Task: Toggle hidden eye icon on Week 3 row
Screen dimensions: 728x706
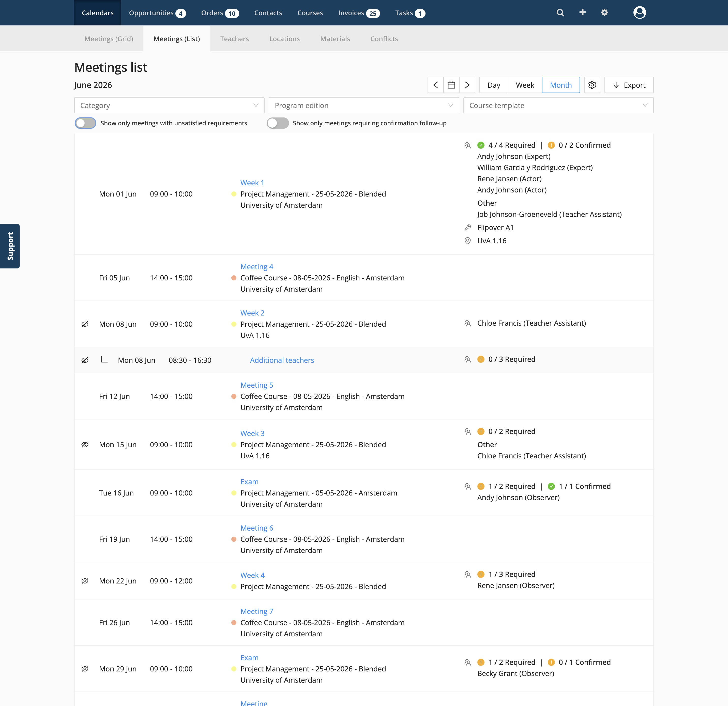Action: point(85,445)
